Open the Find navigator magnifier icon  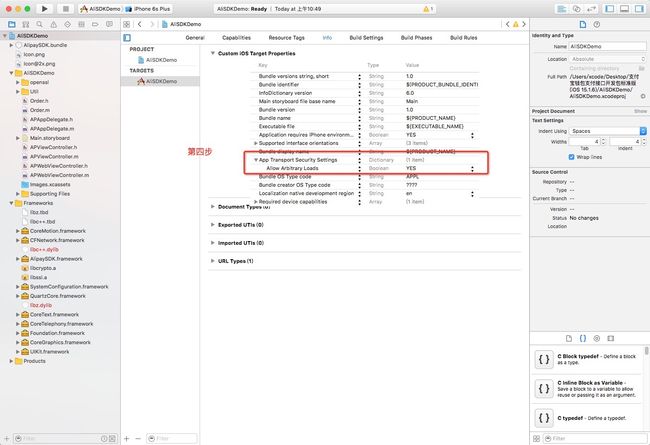[x=39, y=24]
